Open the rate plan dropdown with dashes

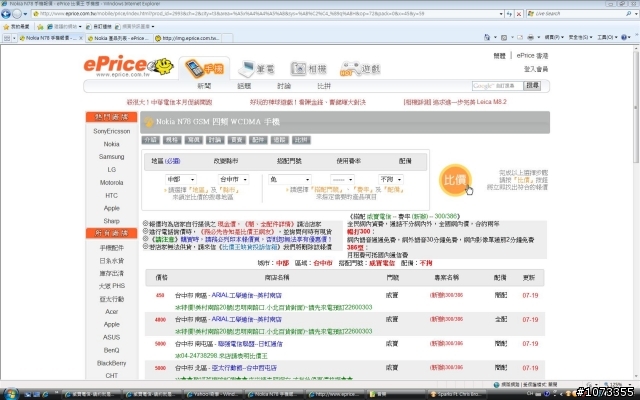[x=342, y=179]
